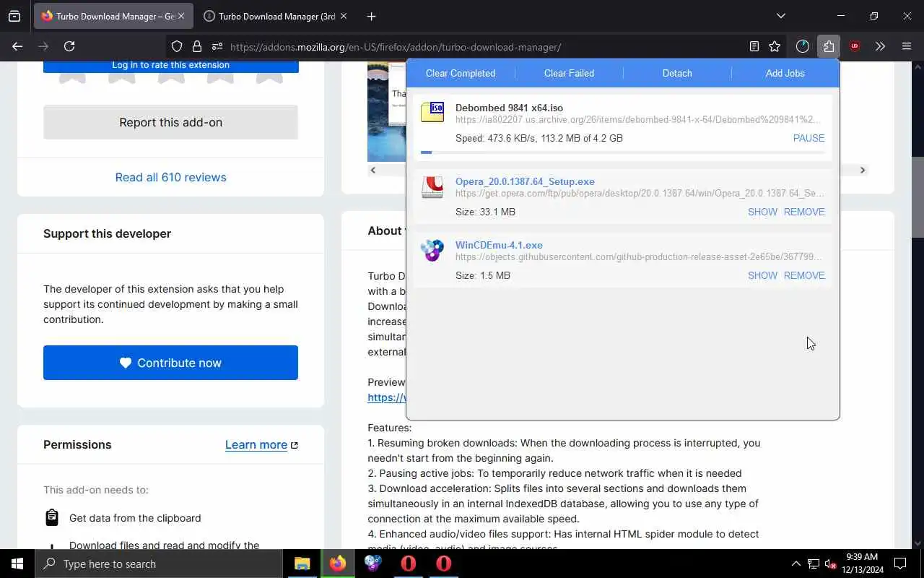Open the Firefox extensions puzzle icon
924x578 pixels.
click(x=829, y=46)
